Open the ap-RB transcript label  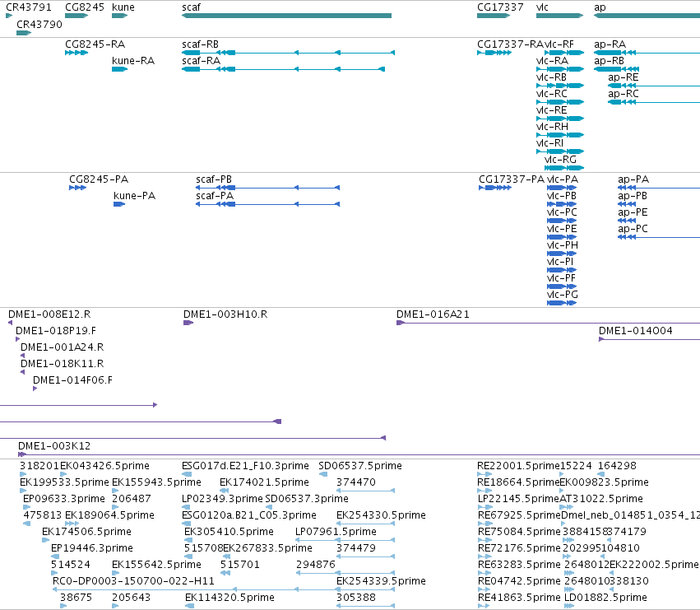click(x=609, y=60)
